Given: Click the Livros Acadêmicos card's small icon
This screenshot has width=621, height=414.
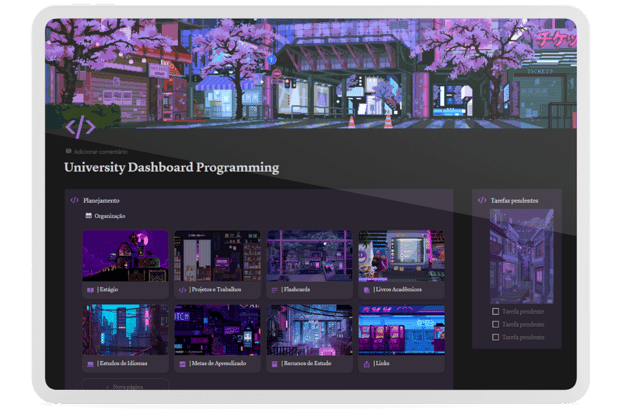Looking at the screenshot, I should [x=366, y=290].
